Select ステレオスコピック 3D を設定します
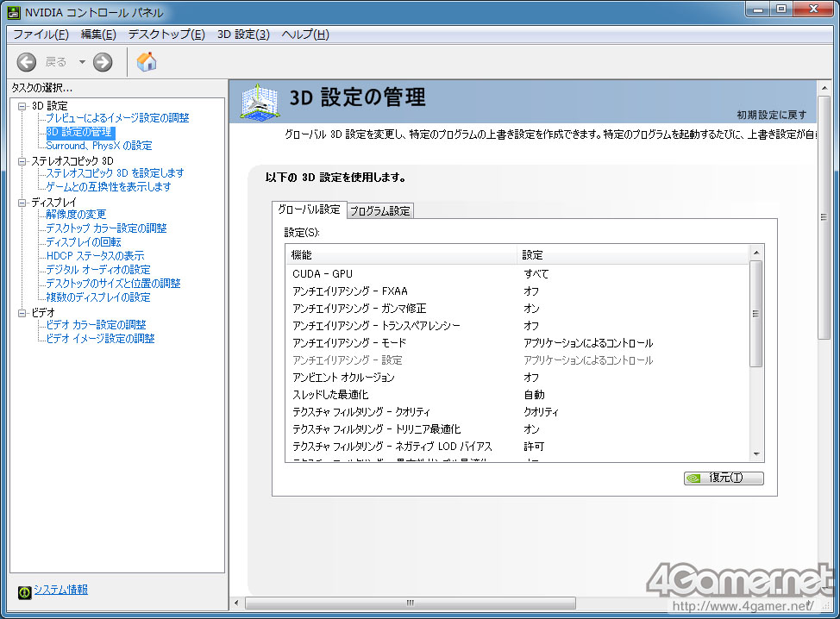The image size is (840, 619). tap(115, 173)
